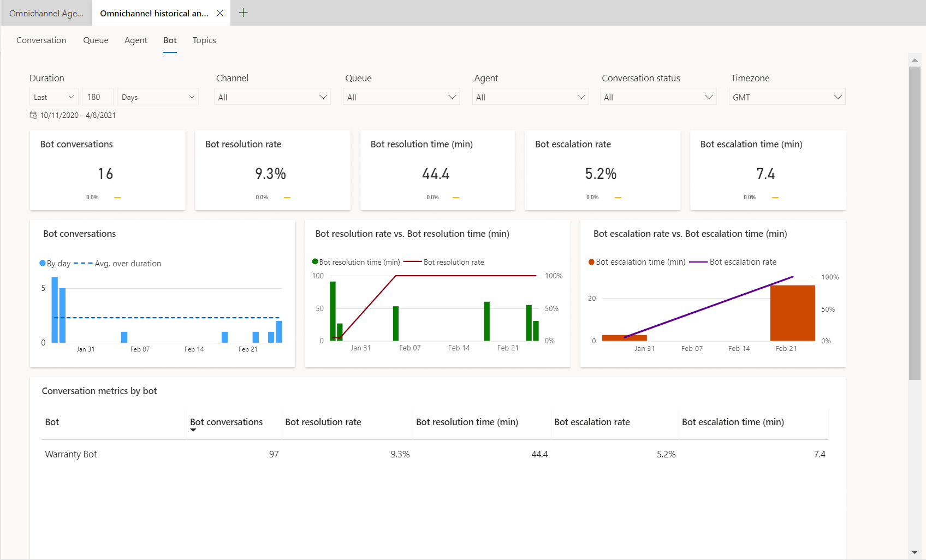
Task: Sort by Bot escalation rate column header
Action: point(592,422)
